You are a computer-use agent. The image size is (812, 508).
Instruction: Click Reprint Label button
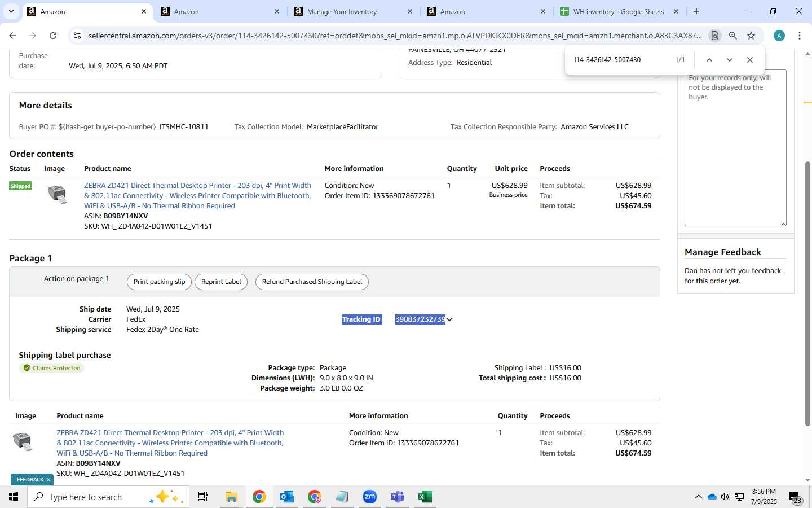[x=221, y=282]
